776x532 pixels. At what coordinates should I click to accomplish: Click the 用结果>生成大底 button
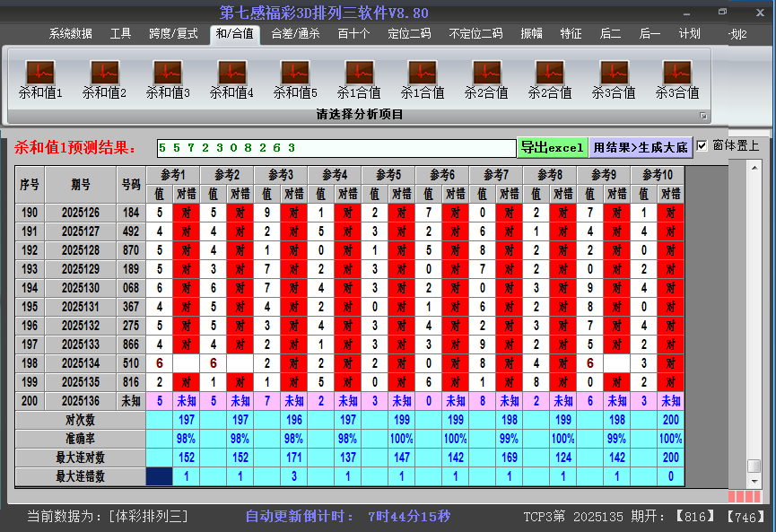(x=641, y=147)
